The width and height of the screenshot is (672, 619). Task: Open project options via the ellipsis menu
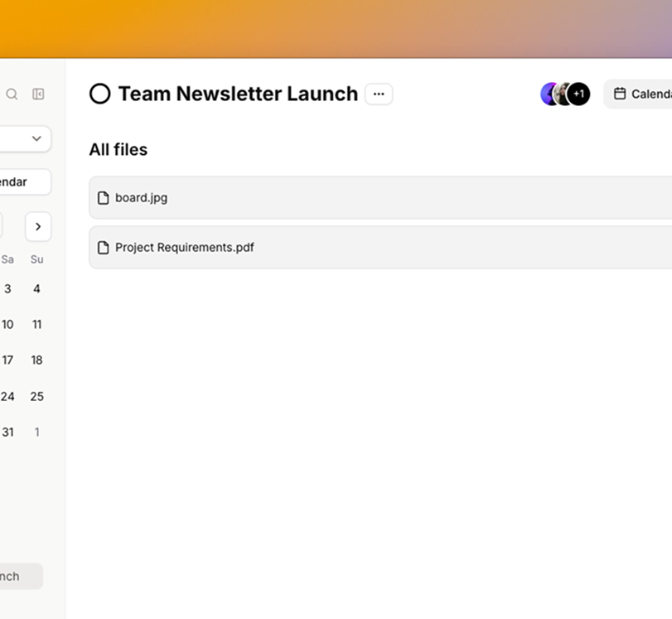tap(379, 94)
